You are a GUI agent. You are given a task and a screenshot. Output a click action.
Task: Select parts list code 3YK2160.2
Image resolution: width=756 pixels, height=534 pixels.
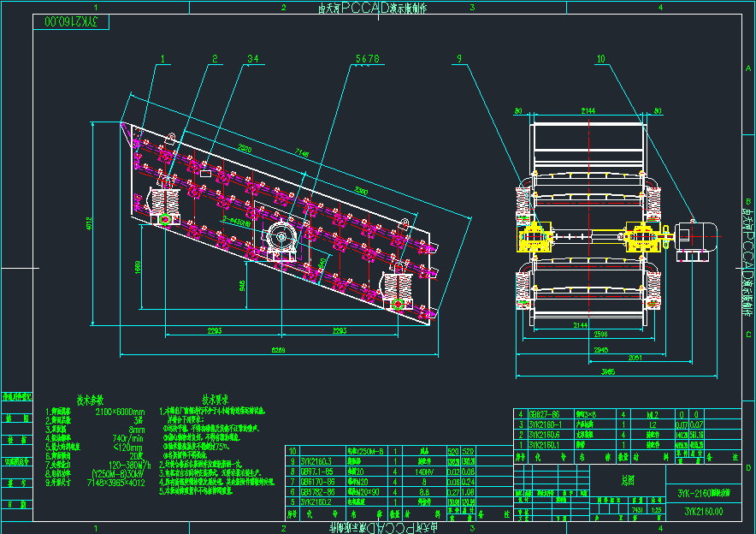[316, 501]
